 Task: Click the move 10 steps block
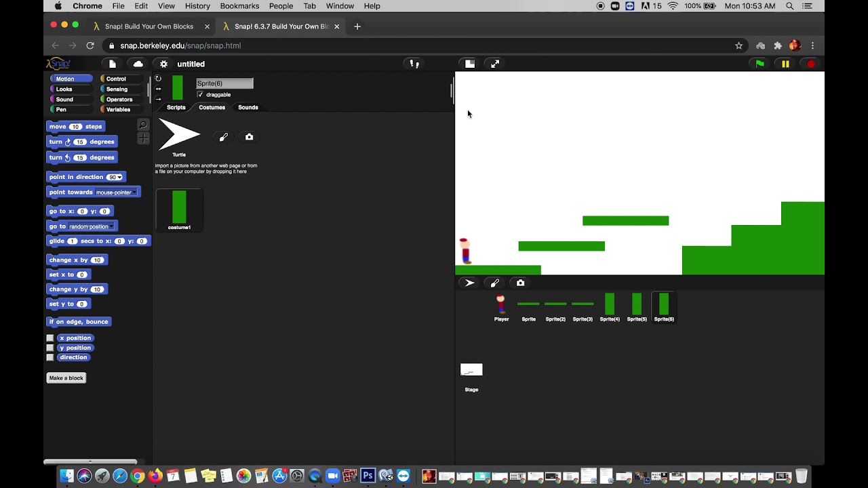[75, 127]
